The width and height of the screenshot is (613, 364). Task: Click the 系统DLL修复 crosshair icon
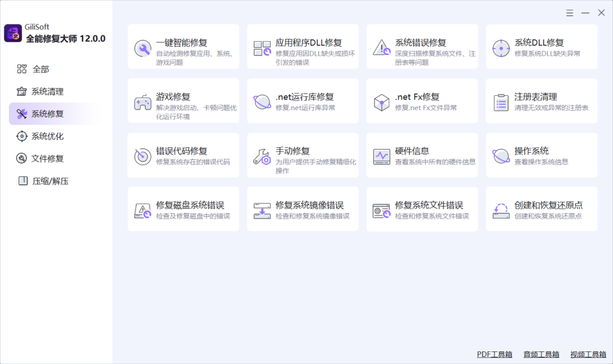point(501,48)
